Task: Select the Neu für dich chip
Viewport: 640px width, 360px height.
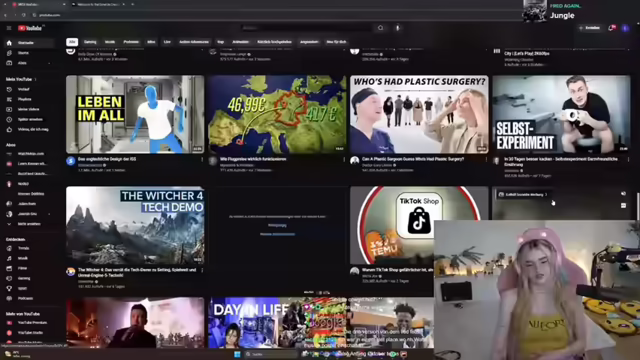Action: [336, 42]
